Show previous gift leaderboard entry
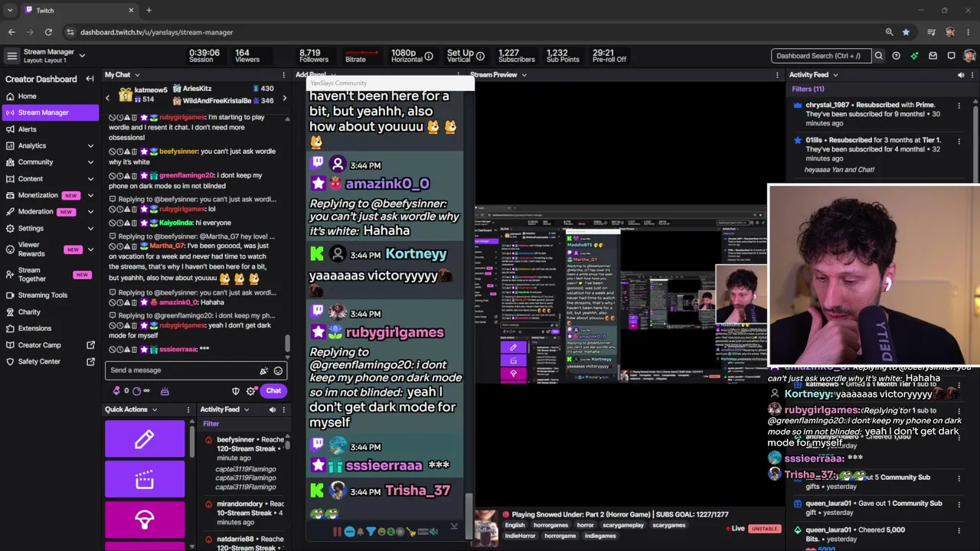This screenshot has height=551, width=980. [x=107, y=99]
